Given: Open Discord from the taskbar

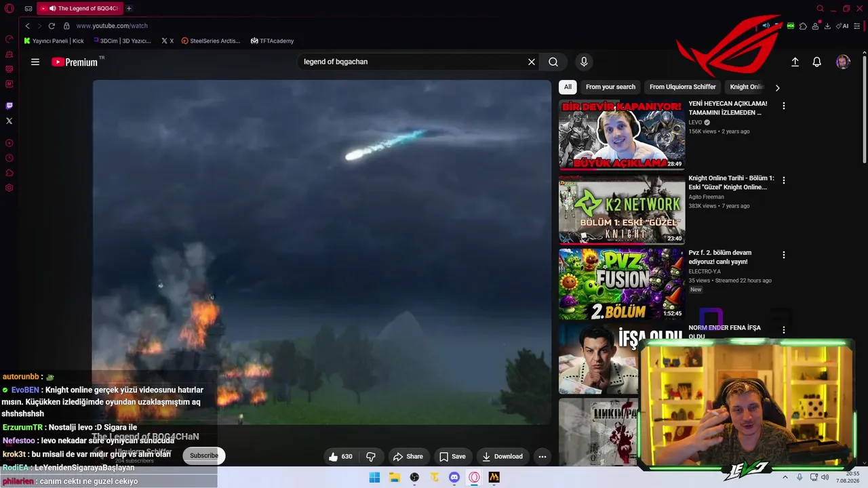Looking at the screenshot, I should click(454, 477).
